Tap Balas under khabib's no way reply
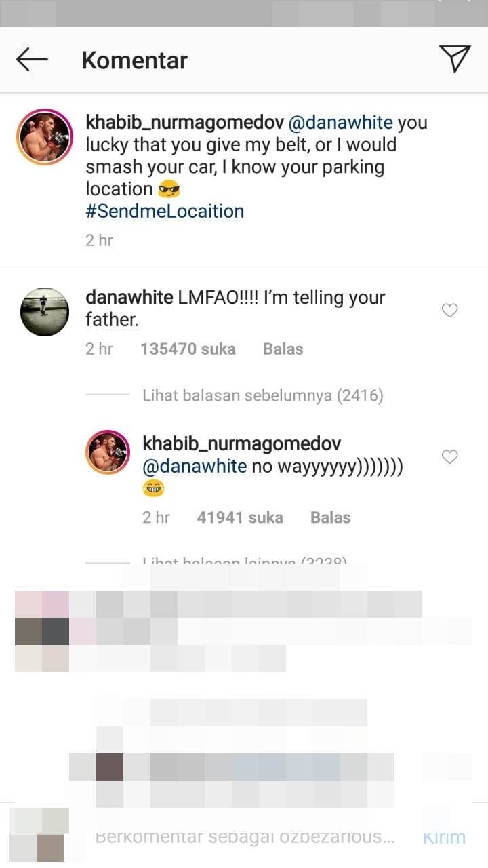This screenshot has height=868, width=488. click(330, 517)
